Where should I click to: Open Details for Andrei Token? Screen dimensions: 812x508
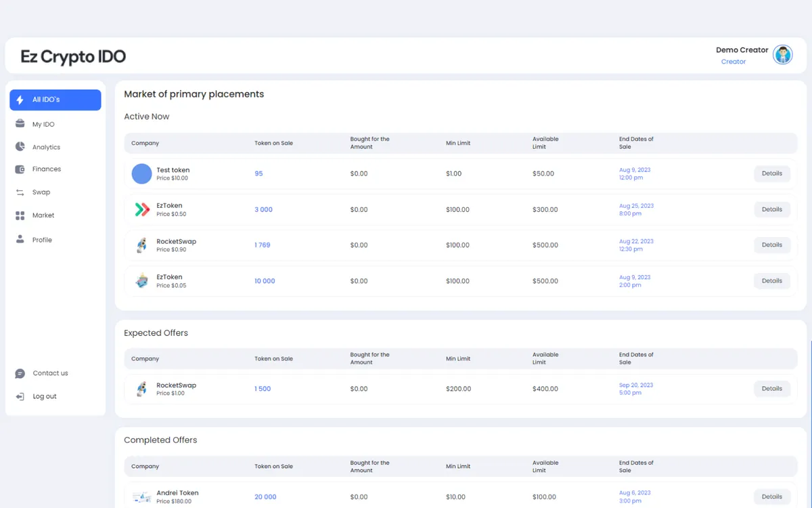coord(772,496)
